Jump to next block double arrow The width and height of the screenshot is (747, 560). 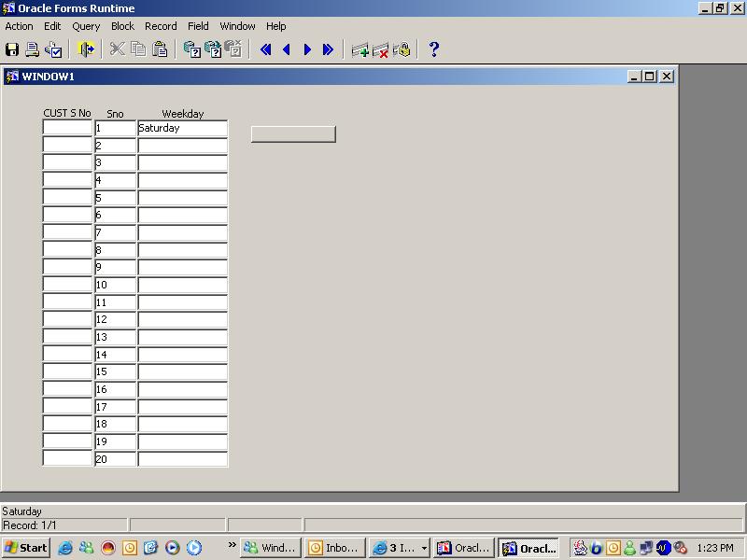coord(328,49)
